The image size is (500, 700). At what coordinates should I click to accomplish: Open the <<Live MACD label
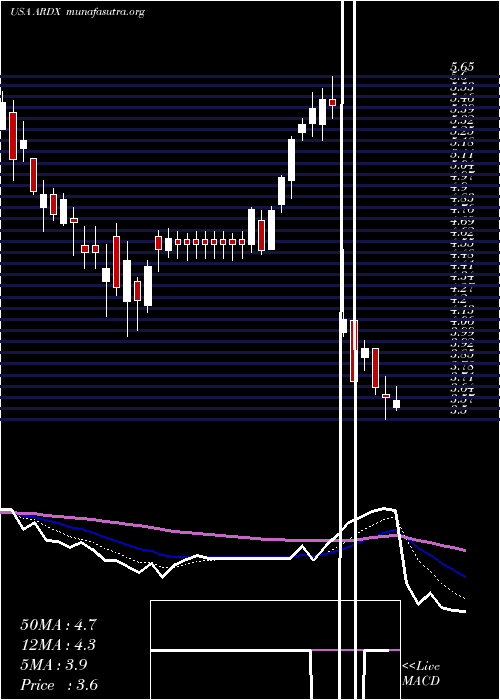421,674
